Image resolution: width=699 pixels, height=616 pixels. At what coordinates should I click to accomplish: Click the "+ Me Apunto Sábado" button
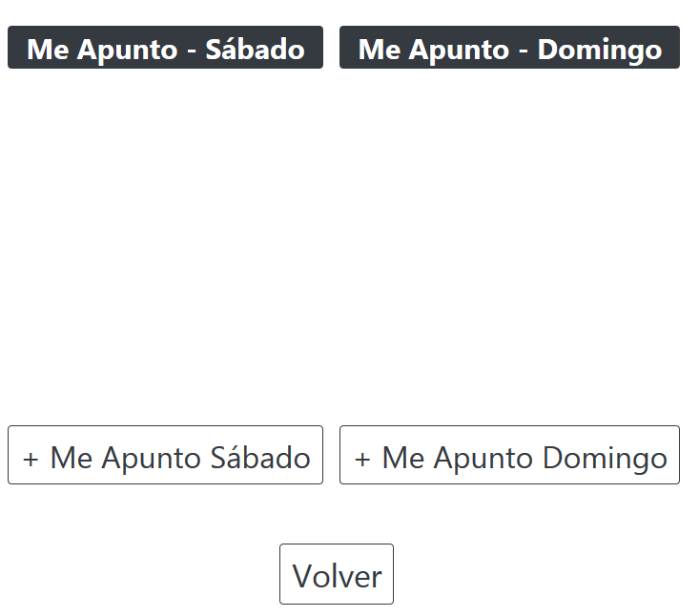coord(165,456)
